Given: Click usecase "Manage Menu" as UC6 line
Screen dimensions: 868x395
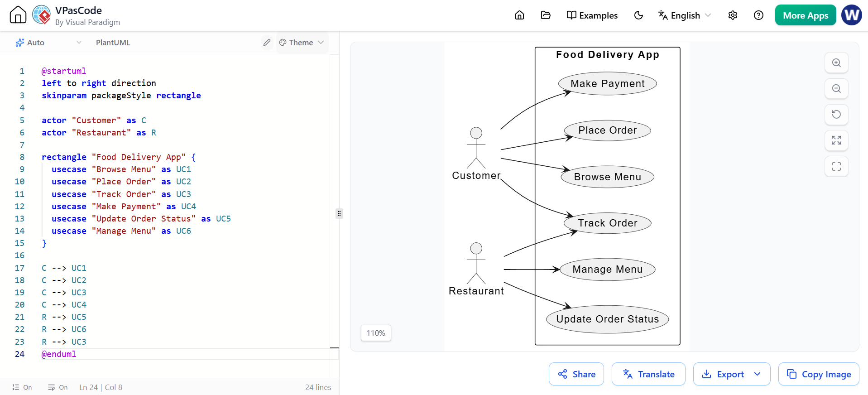Looking at the screenshot, I should click(x=121, y=231).
